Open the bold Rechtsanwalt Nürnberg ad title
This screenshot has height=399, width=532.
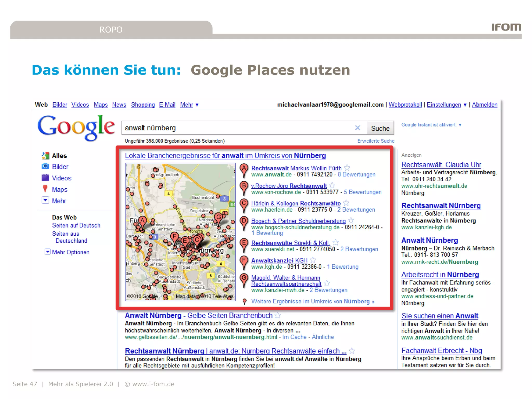tap(441, 206)
